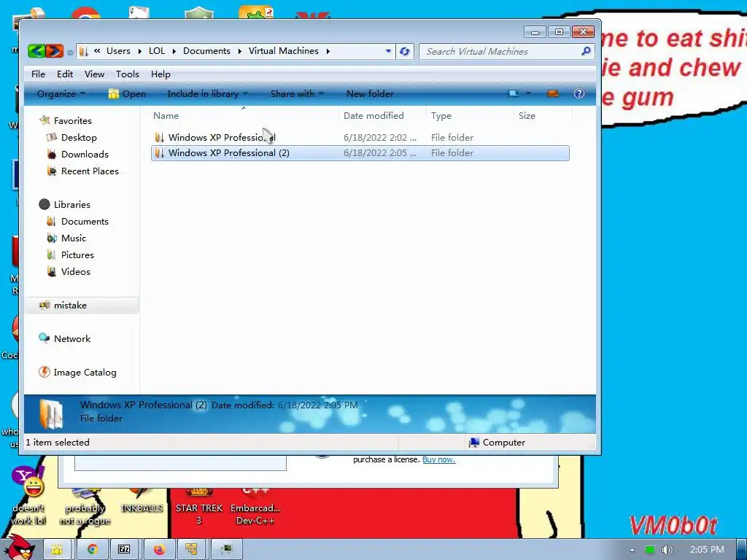Viewport: 747px width, 560px height.
Task: Open Documents library
Action: [85, 222]
